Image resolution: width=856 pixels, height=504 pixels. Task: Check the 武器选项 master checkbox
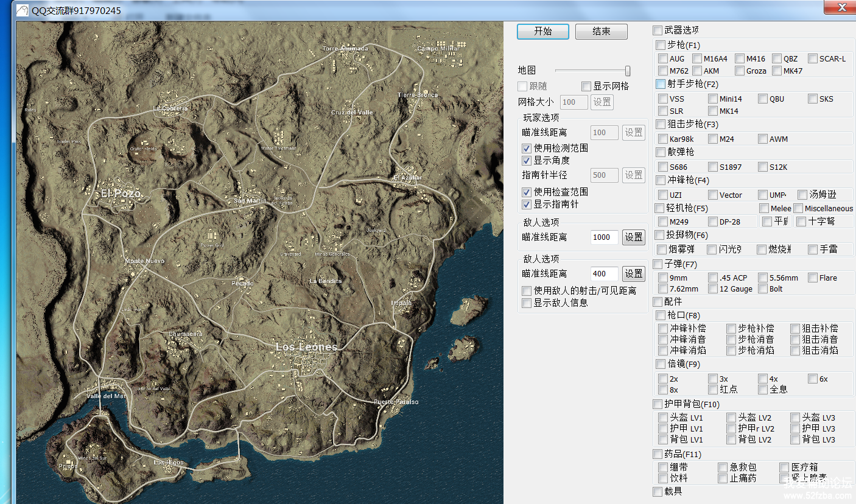pyautogui.click(x=658, y=30)
